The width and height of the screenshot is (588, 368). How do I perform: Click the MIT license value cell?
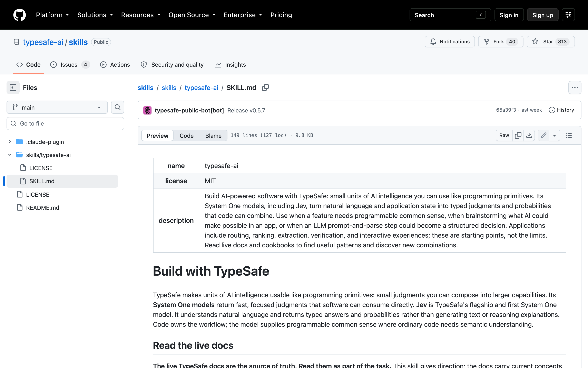pos(382,181)
